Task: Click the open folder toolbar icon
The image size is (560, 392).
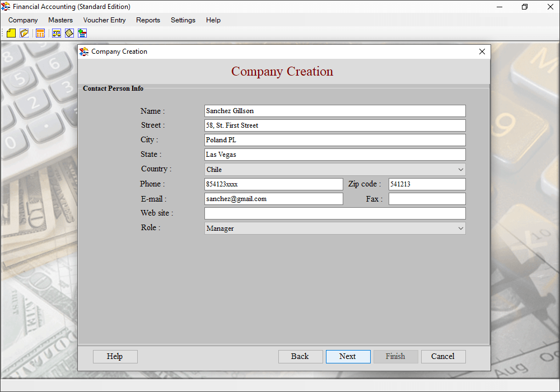Action: tap(24, 33)
